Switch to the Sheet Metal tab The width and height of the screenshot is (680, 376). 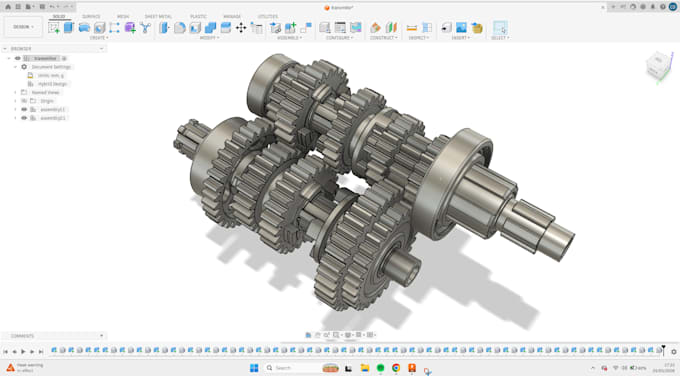158,16
